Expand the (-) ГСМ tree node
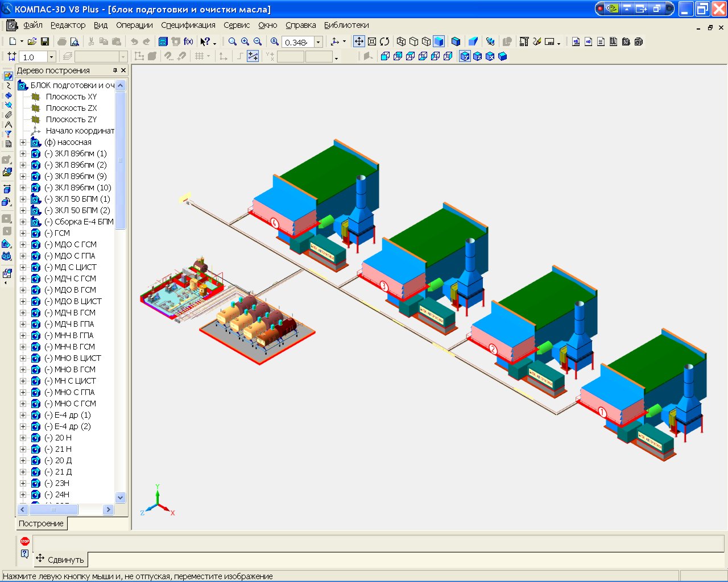 point(23,233)
